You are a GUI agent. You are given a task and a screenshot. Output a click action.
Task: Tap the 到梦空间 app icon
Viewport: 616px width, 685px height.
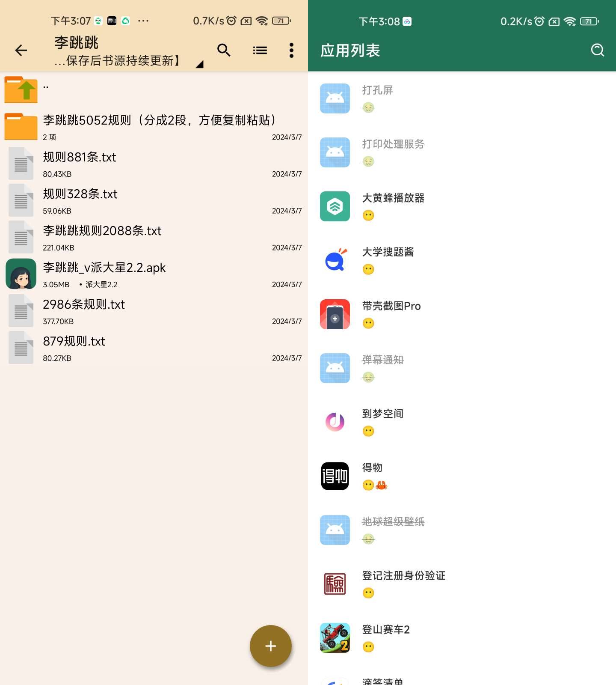[335, 422]
